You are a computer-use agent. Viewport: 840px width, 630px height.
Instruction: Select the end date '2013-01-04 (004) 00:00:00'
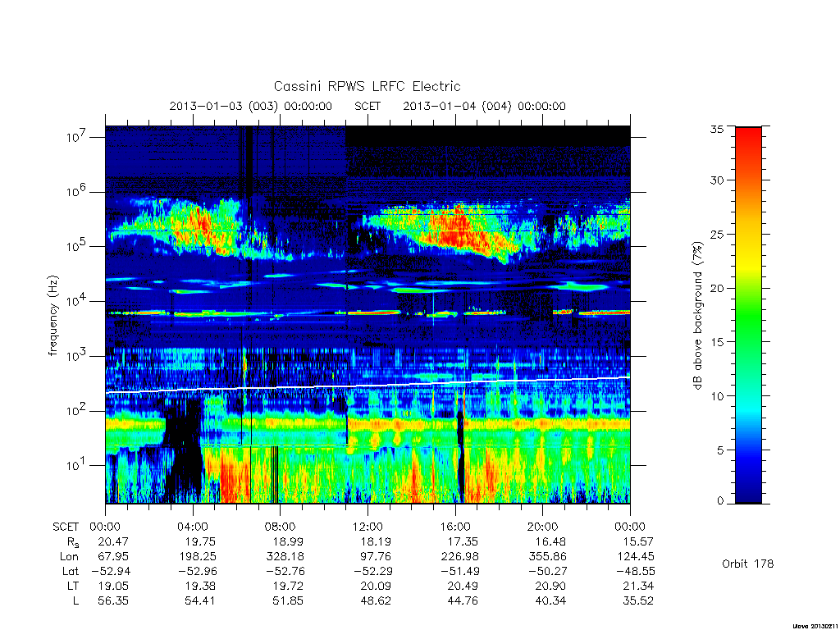484,106
